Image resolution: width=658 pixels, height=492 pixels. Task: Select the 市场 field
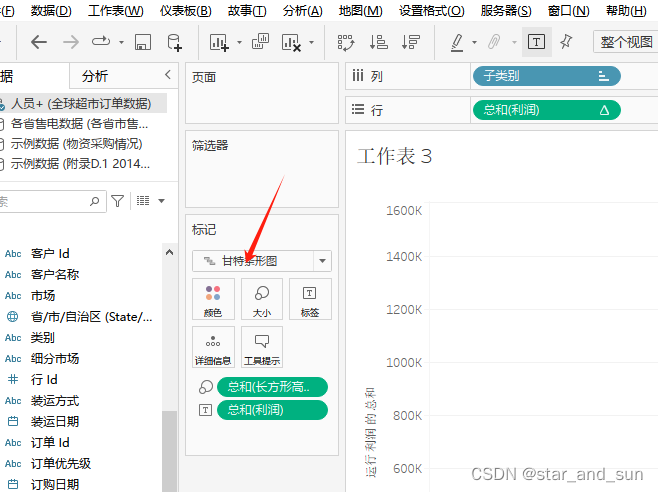[x=43, y=296]
